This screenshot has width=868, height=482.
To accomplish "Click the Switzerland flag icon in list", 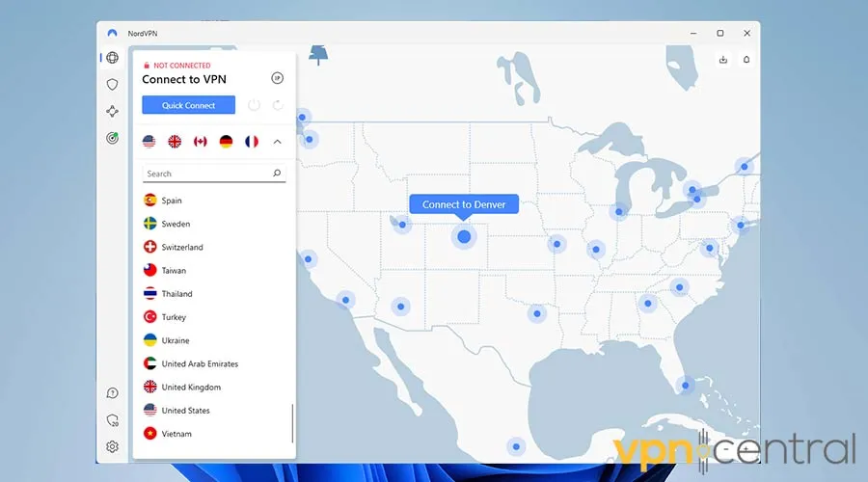I will tap(150, 247).
